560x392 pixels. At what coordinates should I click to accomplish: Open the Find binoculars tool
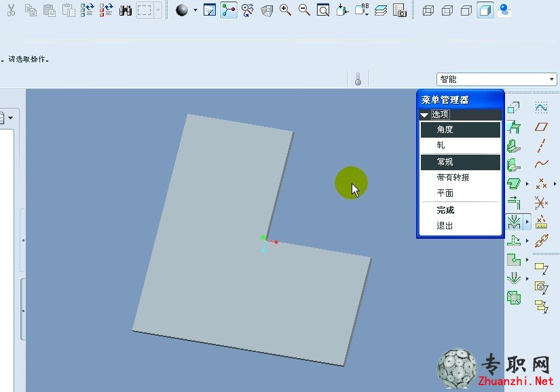pyautogui.click(x=126, y=10)
